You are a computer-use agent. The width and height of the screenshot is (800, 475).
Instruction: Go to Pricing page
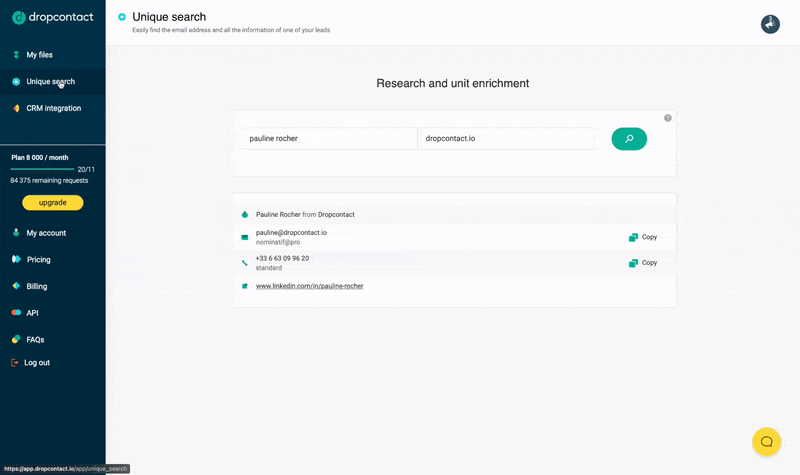[39, 260]
